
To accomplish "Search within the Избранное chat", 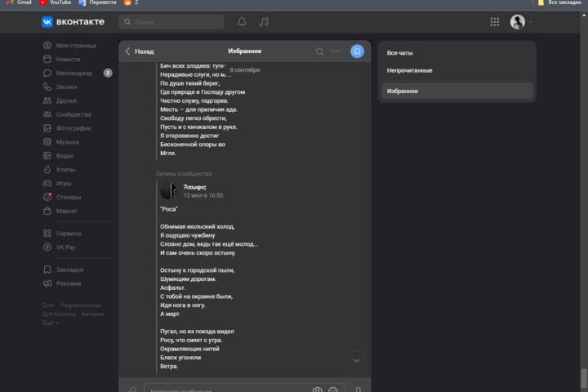I will coord(319,51).
